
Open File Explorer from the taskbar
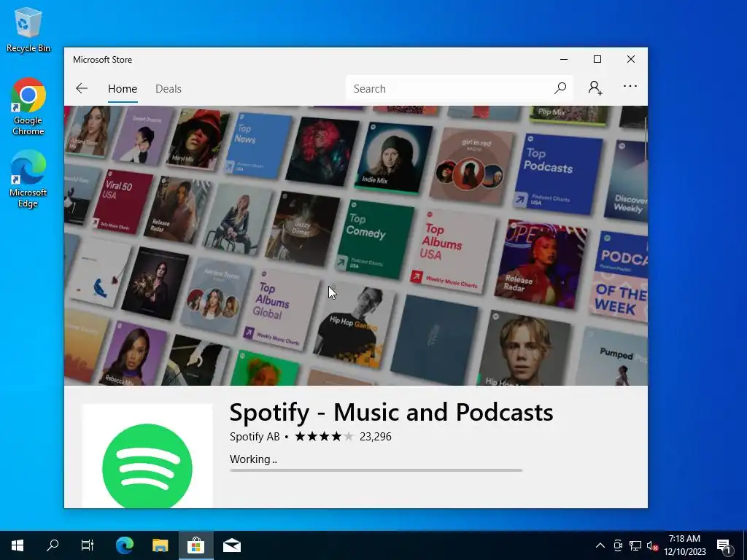160,545
